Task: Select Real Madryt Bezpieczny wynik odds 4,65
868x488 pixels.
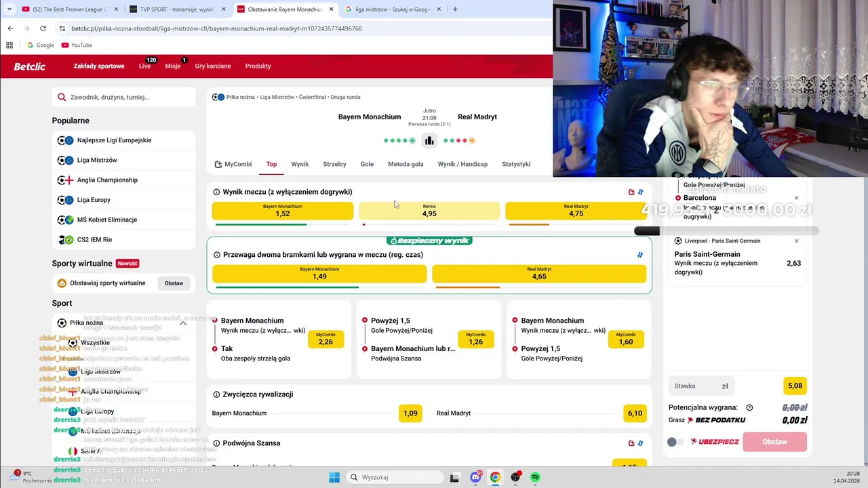Action: click(x=539, y=274)
